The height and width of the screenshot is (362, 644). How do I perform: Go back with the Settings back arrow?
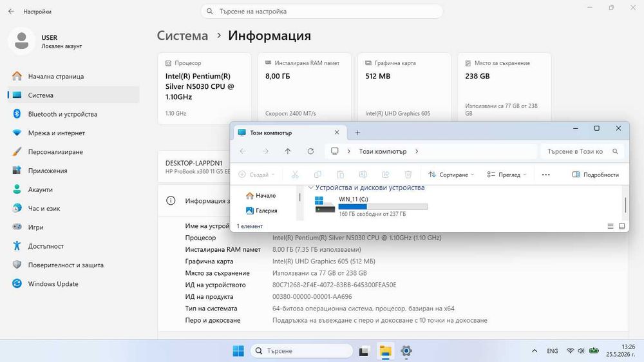(11, 12)
